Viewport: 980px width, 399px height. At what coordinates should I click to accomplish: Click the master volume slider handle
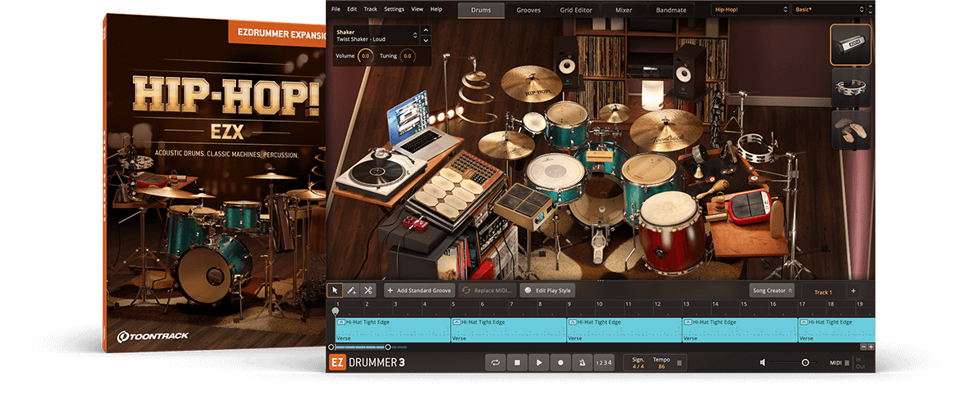point(805,362)
